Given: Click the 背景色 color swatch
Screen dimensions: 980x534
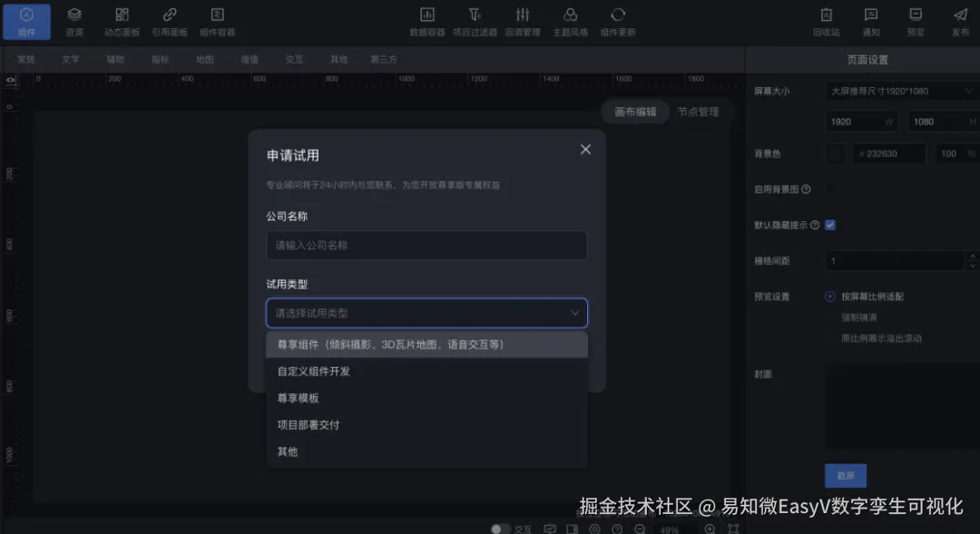Looking at the screenshot, I should click(835, 153).
